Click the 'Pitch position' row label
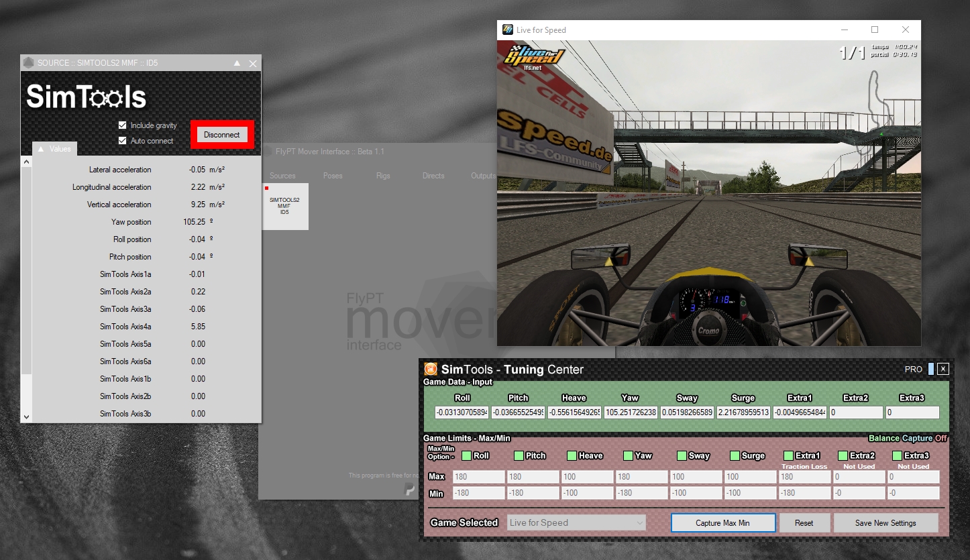 (130, 257)
